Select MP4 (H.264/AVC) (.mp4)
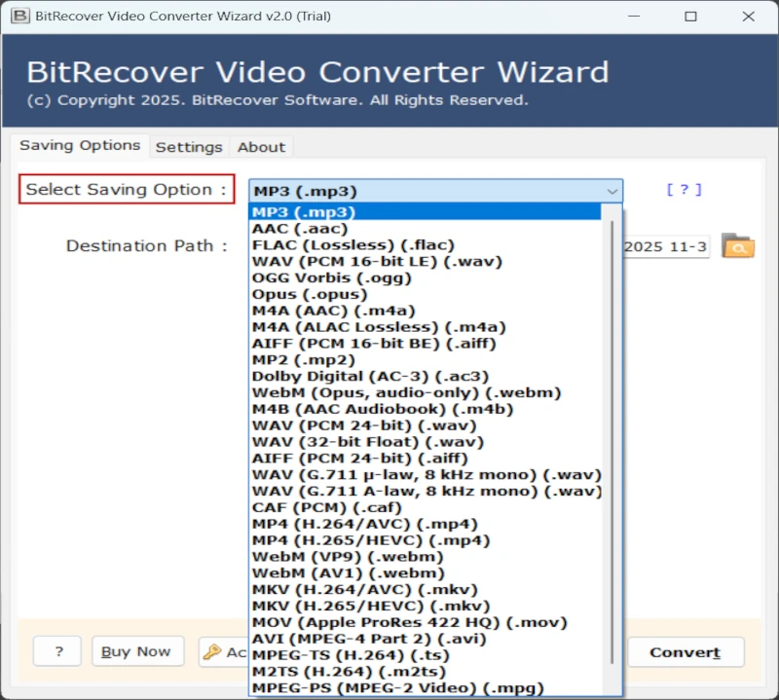 425,524
